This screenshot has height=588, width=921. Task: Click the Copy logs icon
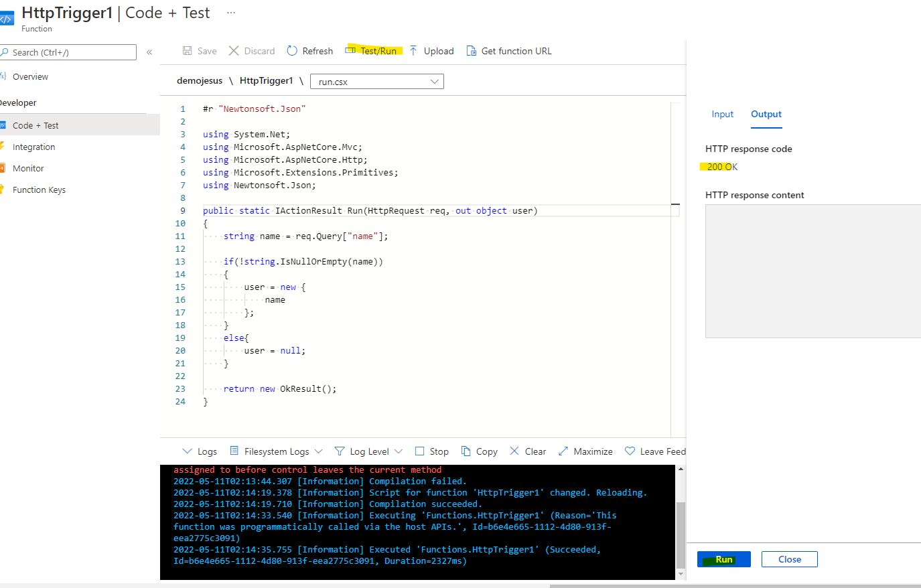pyautogui.click(x=466, y=451)
